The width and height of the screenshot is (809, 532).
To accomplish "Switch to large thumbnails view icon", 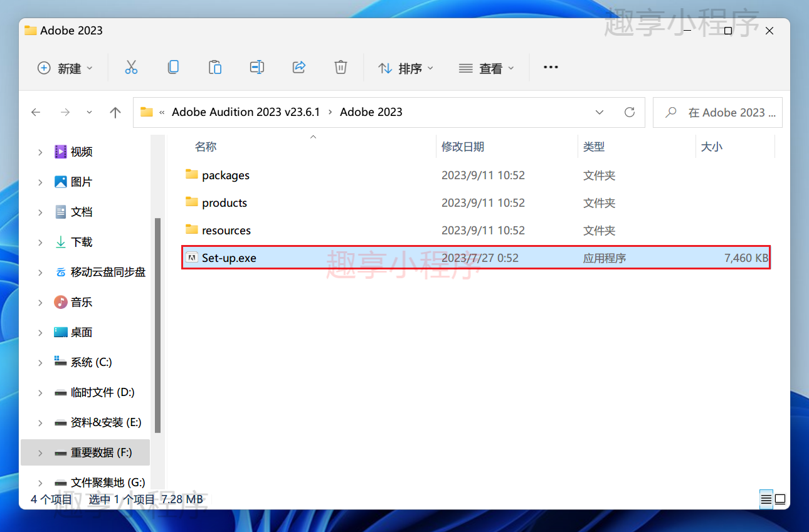I will pos(780,499).
